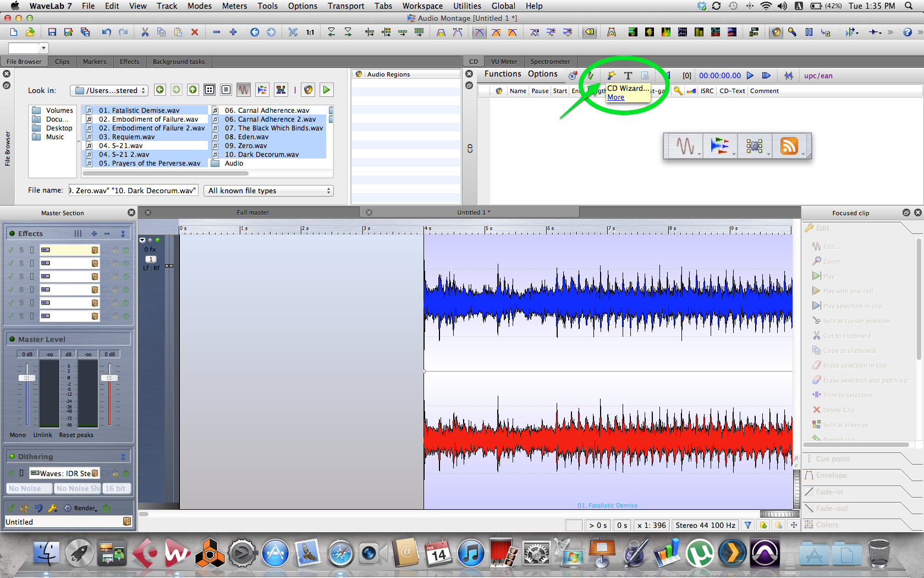Click the red Delete X toolbar icon

click(194, 32)
